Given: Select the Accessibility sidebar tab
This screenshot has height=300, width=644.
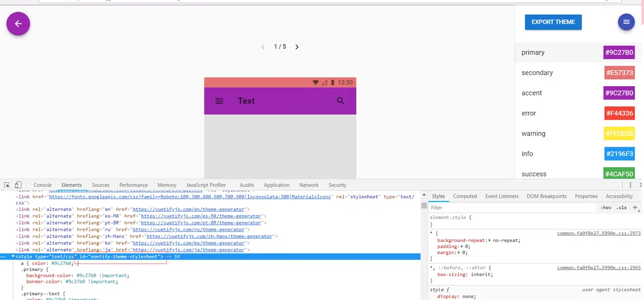Looking at the screenshot, I should coord(619,196).
